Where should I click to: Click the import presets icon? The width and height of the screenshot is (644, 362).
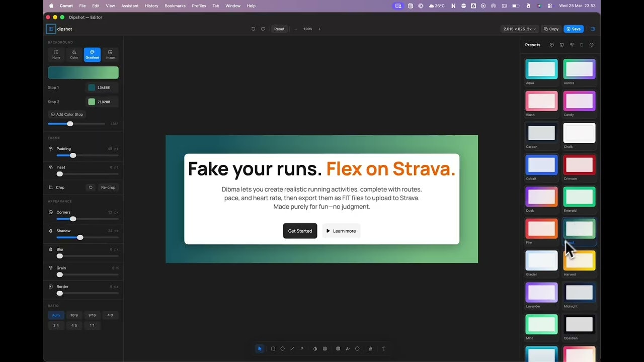561,45
